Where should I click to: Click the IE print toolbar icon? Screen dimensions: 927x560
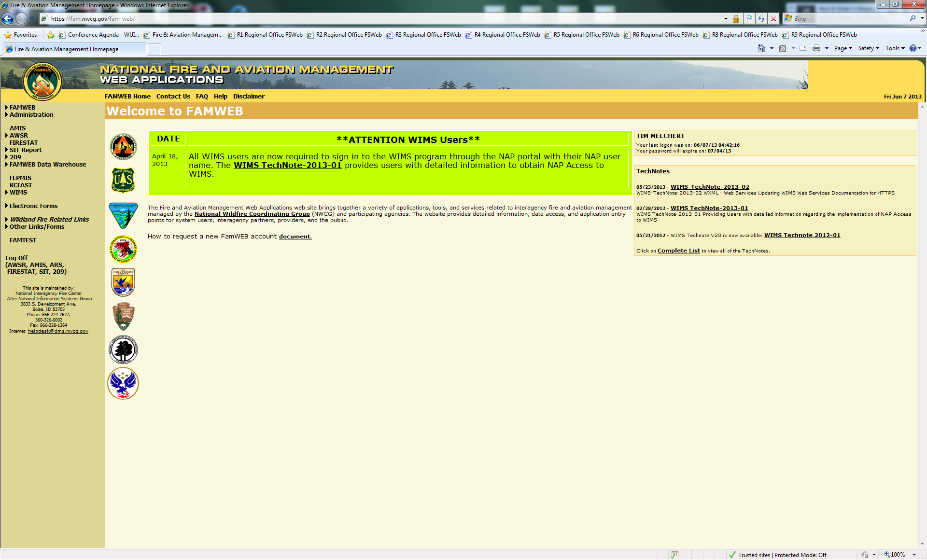click(816, 48)
